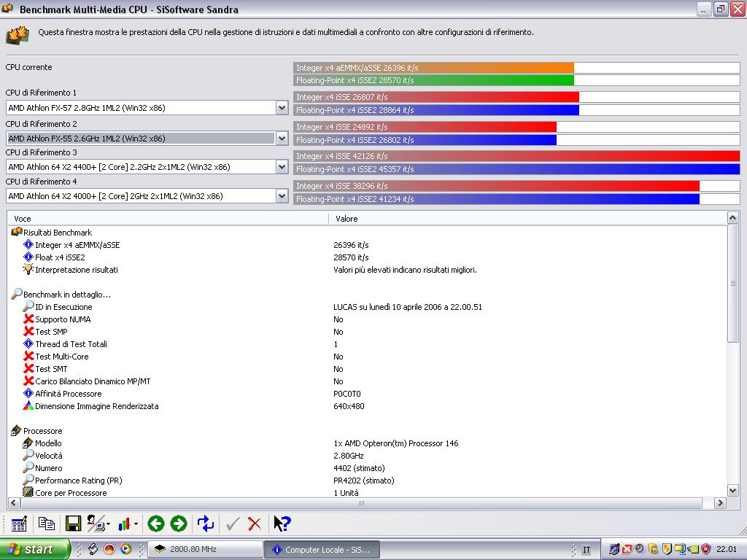
Task: Select the Risultati Benchmark row
Action: click(367, 233)
